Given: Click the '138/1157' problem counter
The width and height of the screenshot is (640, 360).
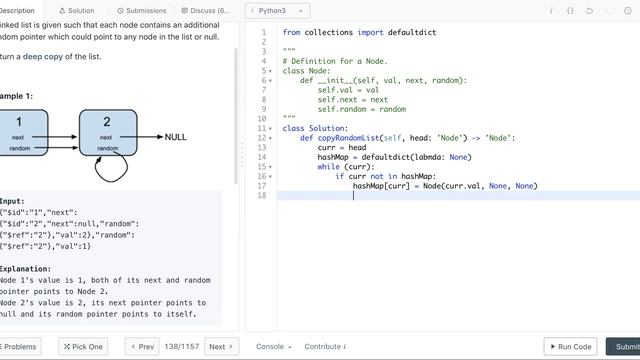Looking at the screenshot, I should pos(182,347).
